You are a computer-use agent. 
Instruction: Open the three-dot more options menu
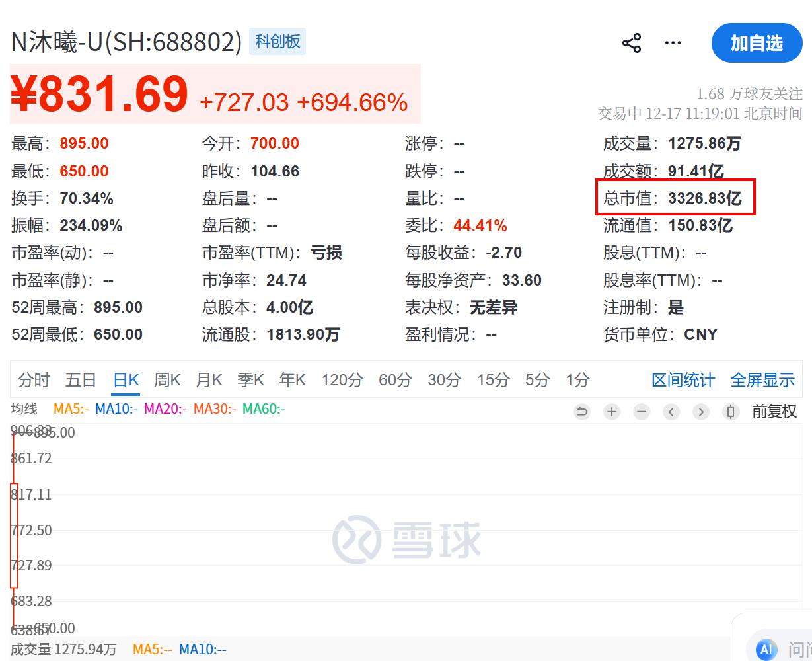click(x=673, y=44)
